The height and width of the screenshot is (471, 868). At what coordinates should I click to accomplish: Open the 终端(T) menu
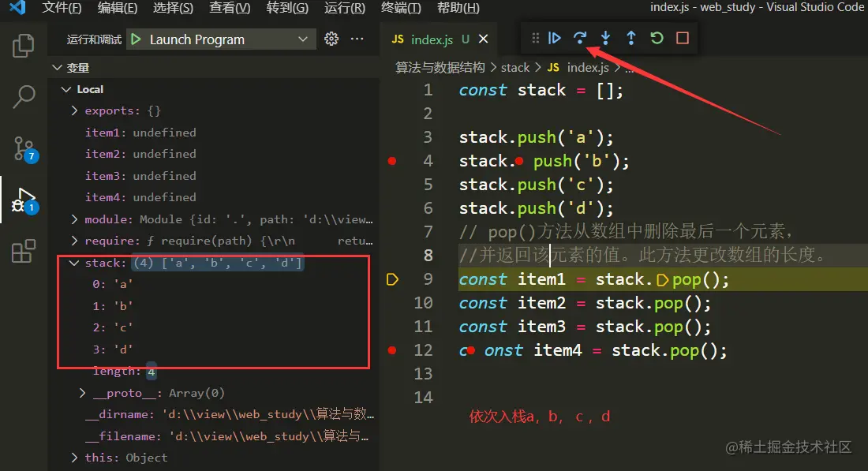(x=401, y=8)
